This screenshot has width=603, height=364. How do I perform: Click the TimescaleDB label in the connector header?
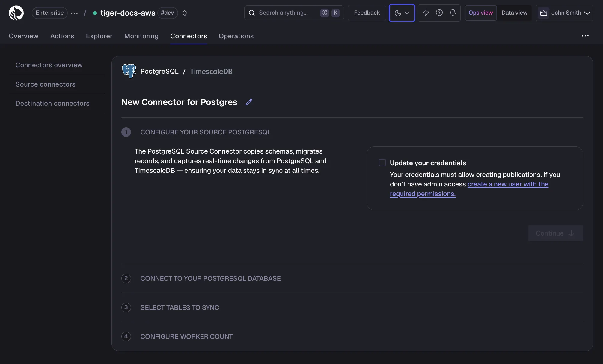(x=211, y=71)
